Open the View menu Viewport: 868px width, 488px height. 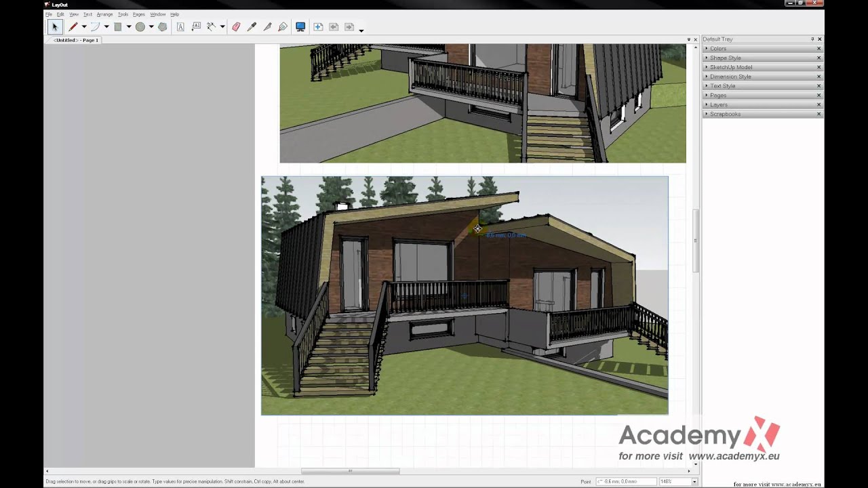(x=74, y=14)
